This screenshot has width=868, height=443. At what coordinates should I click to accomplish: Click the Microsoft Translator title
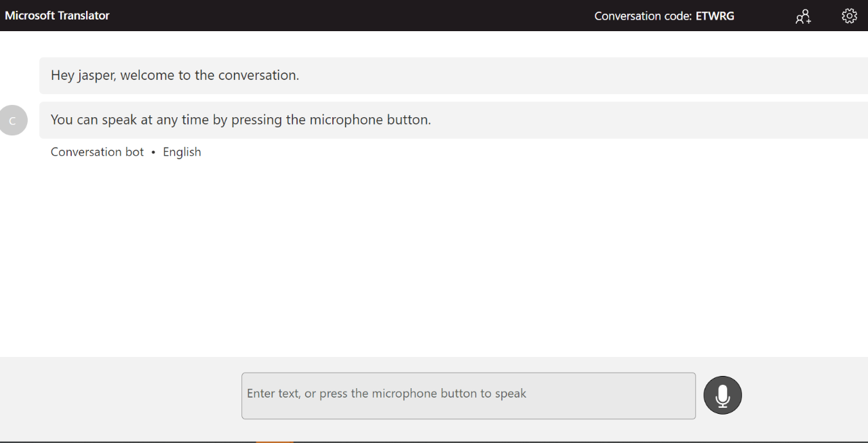57,16
